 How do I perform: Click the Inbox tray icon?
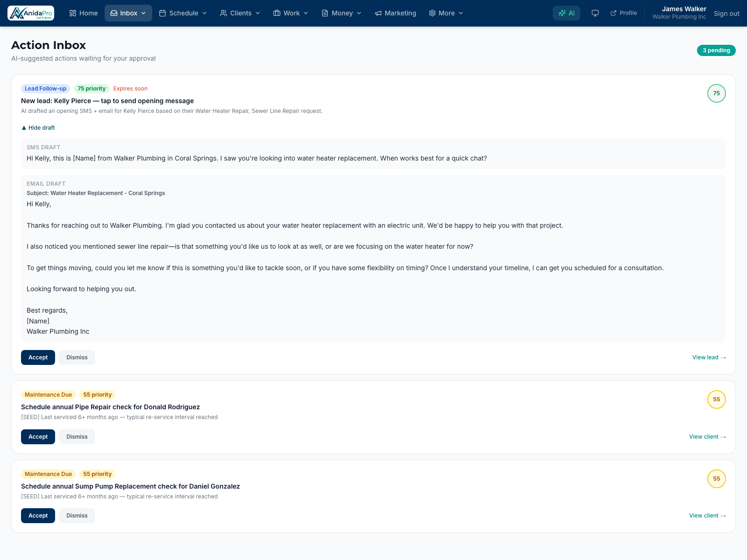pyautogui.click(x=114, y=13)
